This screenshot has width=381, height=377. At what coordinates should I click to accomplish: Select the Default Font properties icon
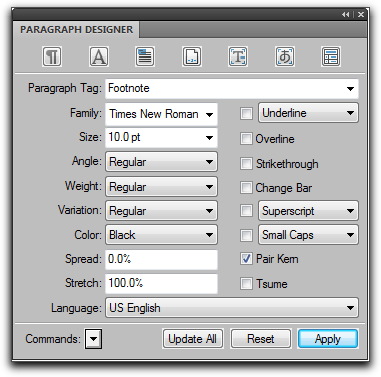(x=99, y=57)
